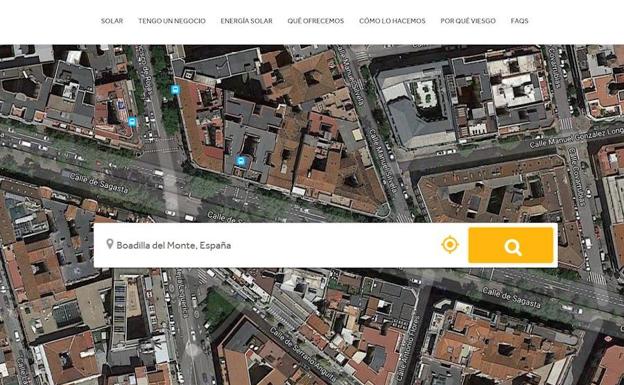Select the blue bus marker next to the car-lined street

pyautogui.click(x=133, y=122)
